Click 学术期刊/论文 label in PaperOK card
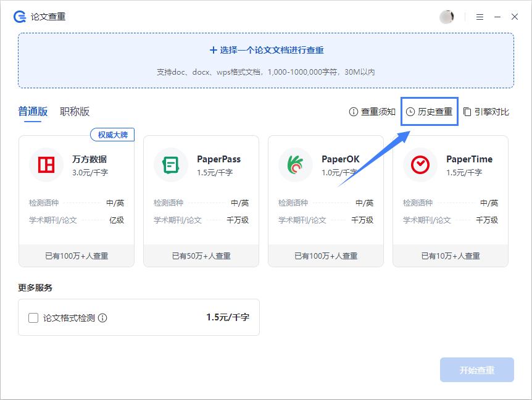 302,220
